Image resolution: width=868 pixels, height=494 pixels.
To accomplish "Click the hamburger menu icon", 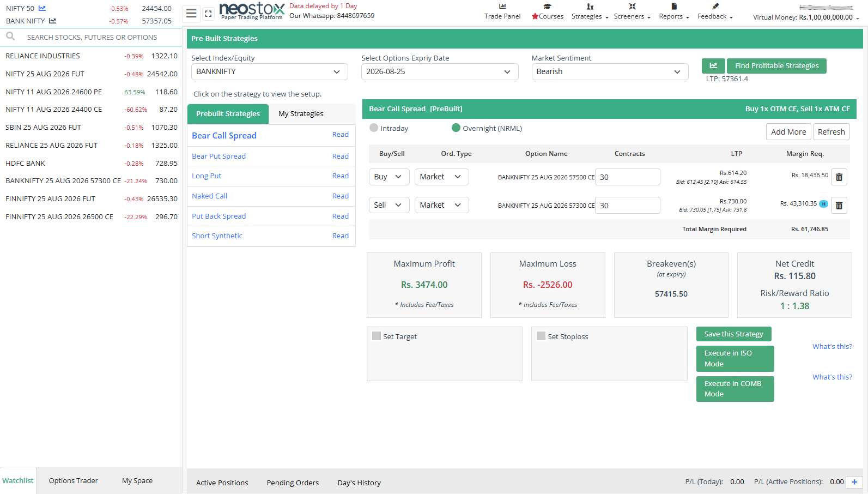I will [191, 13].
